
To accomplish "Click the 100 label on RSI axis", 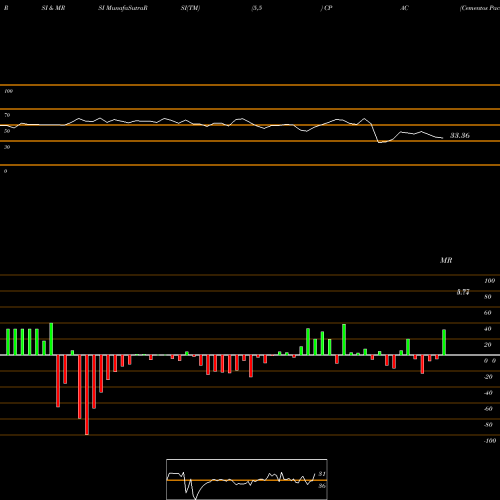I will click(9, 91).
